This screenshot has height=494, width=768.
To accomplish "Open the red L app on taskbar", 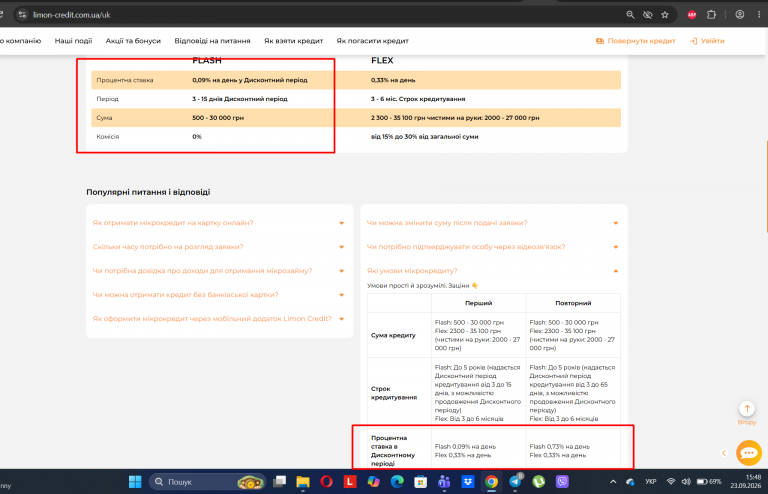I will tap(350, 482).
